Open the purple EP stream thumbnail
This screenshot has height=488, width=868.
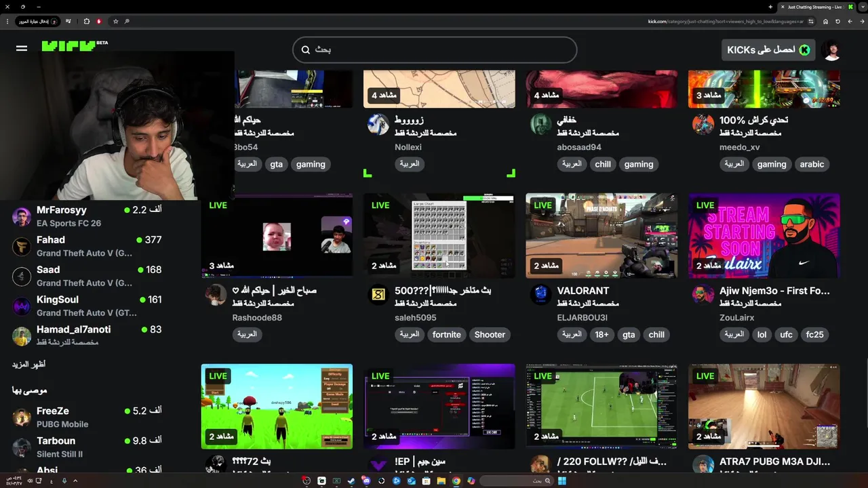(439, 407)
